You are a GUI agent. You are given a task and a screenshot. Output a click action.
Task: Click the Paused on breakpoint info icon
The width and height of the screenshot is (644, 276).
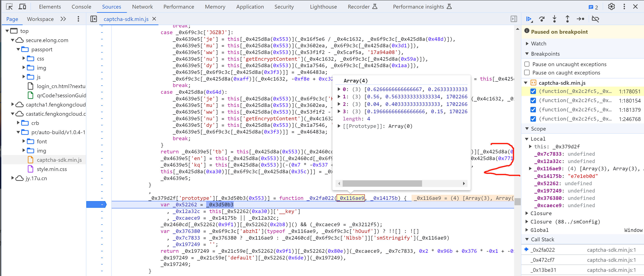pyautogui.click(x=527, y=31)
